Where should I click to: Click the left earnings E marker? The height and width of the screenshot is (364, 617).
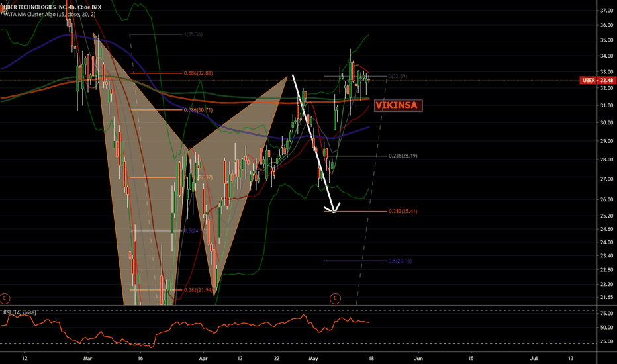(x=5, y=298)
